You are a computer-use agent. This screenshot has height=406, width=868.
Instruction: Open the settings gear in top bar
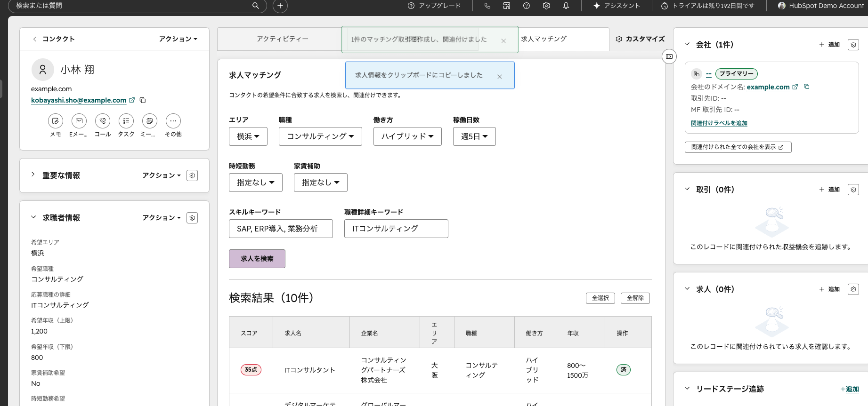click(x=546, y=6)
